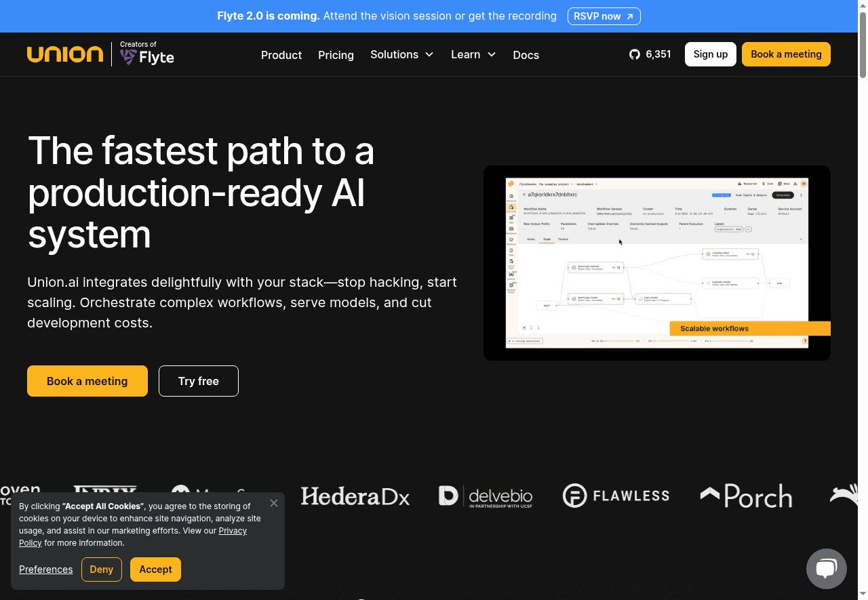This screenshot has height=600, width=868.
Task: Open the Privacy Policy link
Action: (x=233, y=531)
